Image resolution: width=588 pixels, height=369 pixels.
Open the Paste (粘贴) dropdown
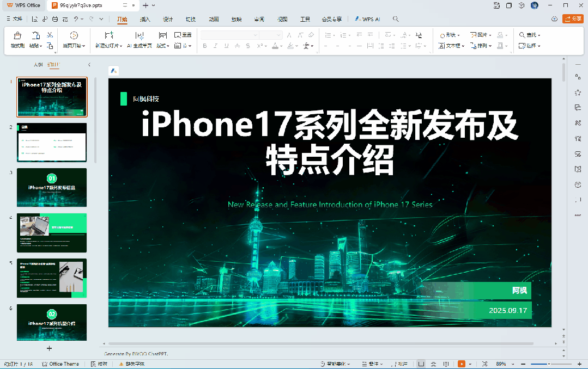click(x=35, y=46)
